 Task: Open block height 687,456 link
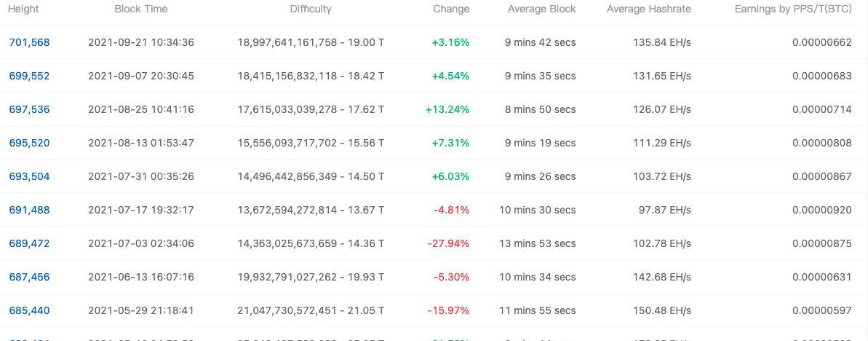coord(29,277)
